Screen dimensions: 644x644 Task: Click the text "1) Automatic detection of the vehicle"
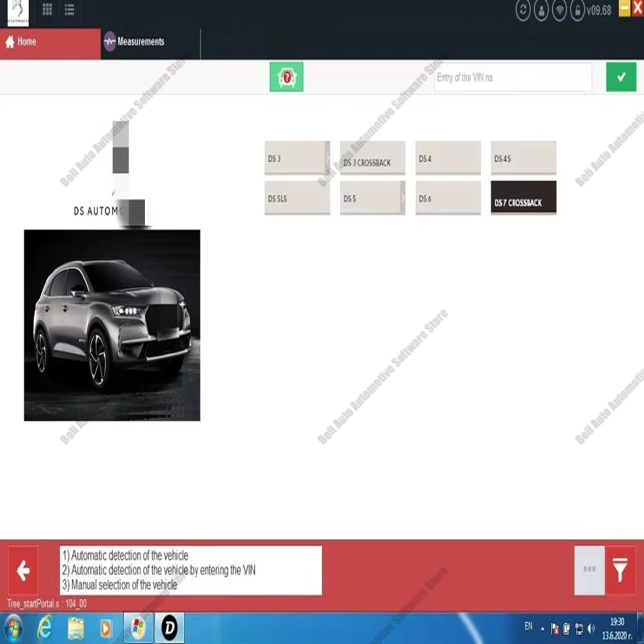pyautogui.click(x=126, y=555)
